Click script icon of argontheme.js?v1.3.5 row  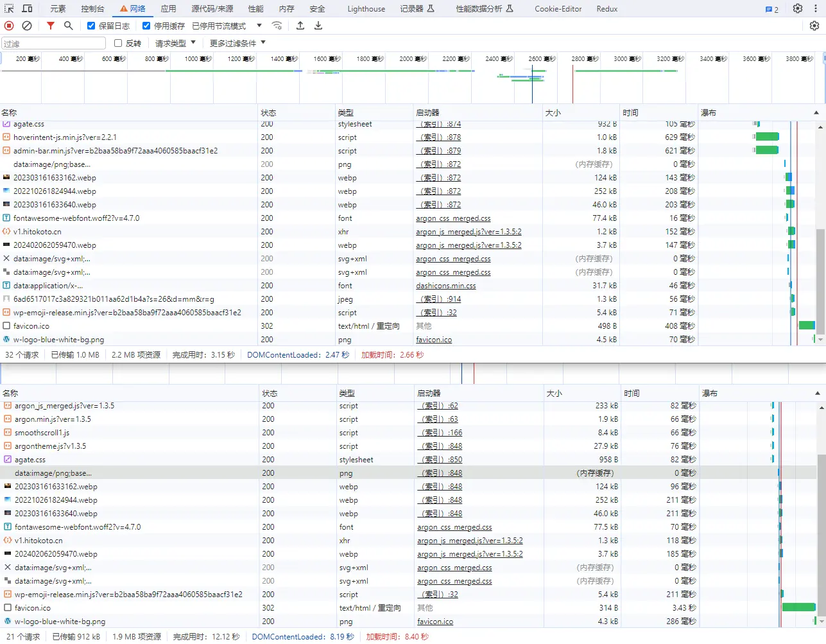click(8, 446)
